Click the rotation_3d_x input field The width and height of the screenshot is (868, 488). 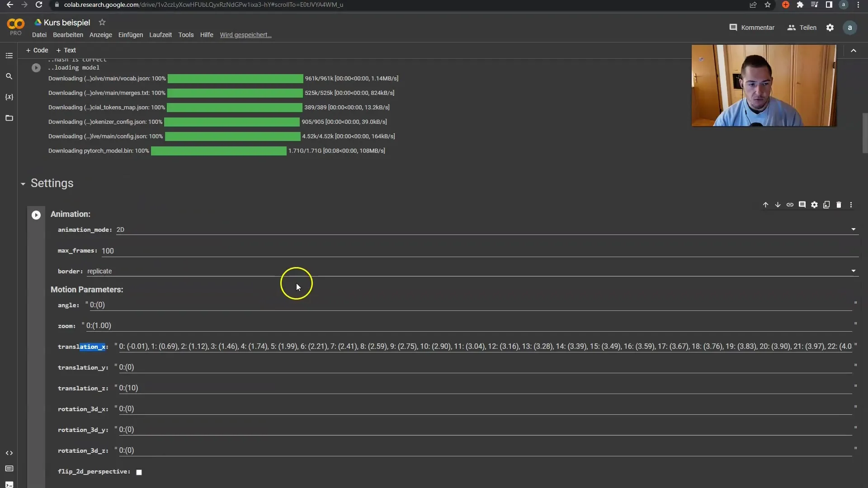tap(486, 409)
